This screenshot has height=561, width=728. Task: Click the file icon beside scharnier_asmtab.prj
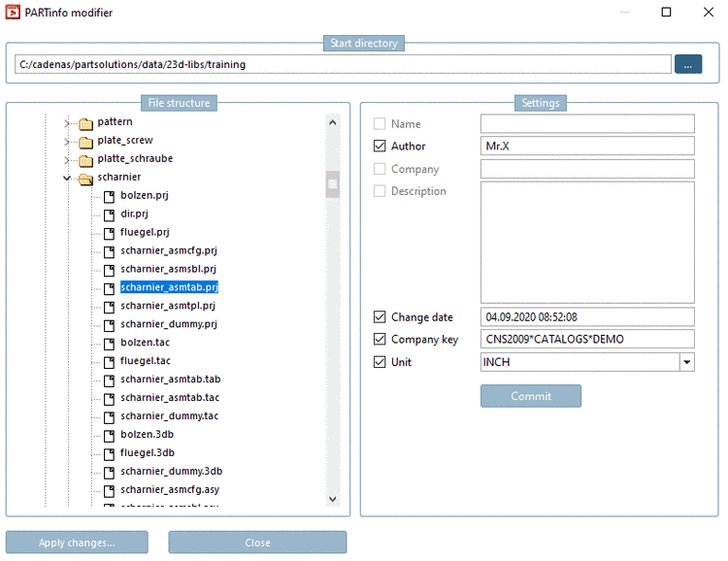pos(109,289)
